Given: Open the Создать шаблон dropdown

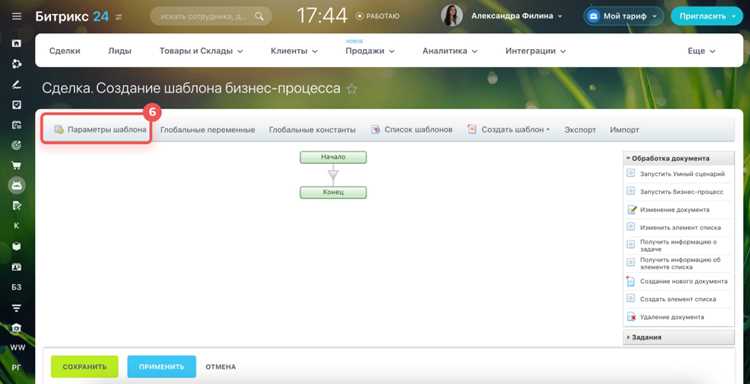Looking at the screenshot, I should (x=508, y=130).
